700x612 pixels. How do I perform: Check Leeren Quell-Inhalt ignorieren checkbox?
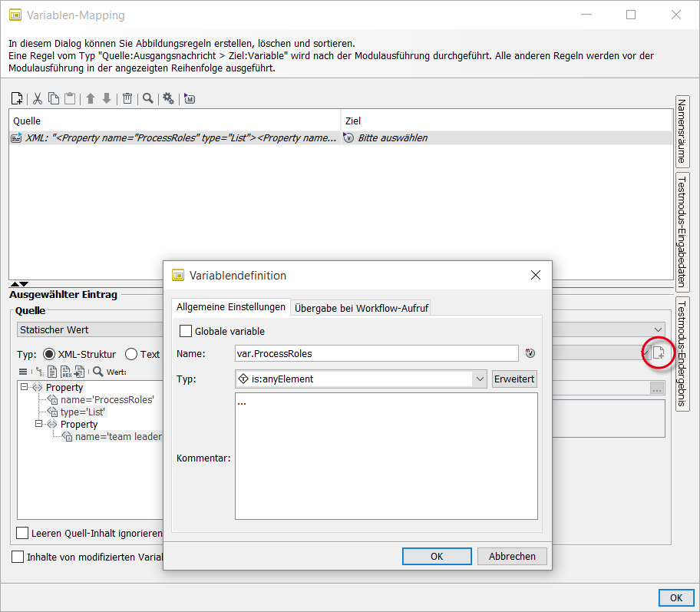[x=22, y=533]
